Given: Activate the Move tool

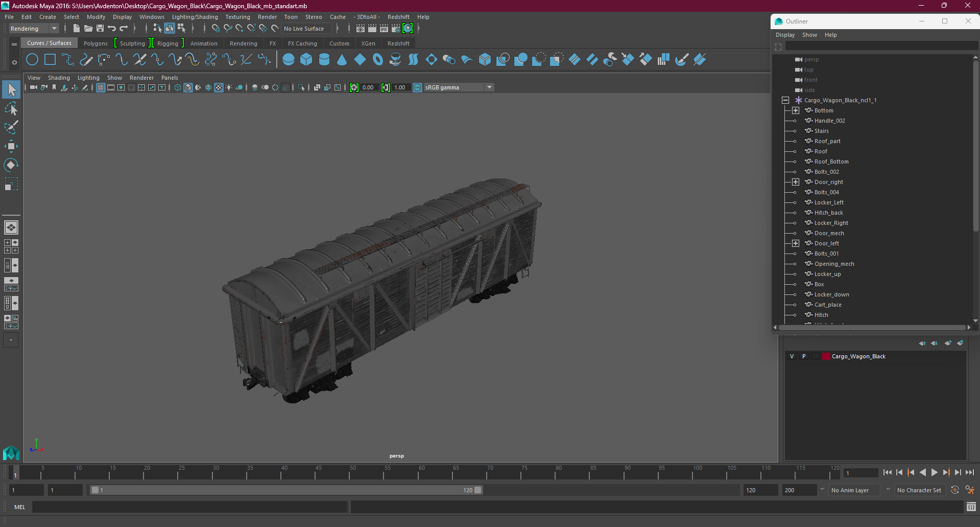Looking at the screenshot, I should [x=11, y=146].
